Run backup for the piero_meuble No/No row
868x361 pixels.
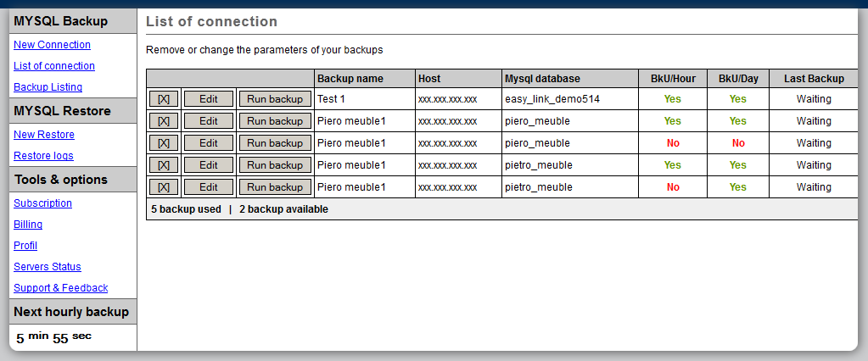(x=274, y=143)
